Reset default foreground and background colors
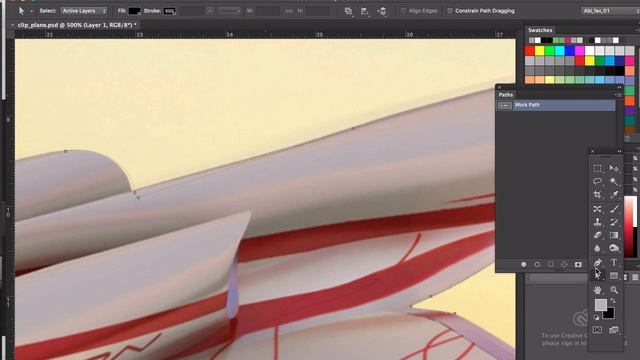This screenshot has height=360, width=640. pos(596,317)
